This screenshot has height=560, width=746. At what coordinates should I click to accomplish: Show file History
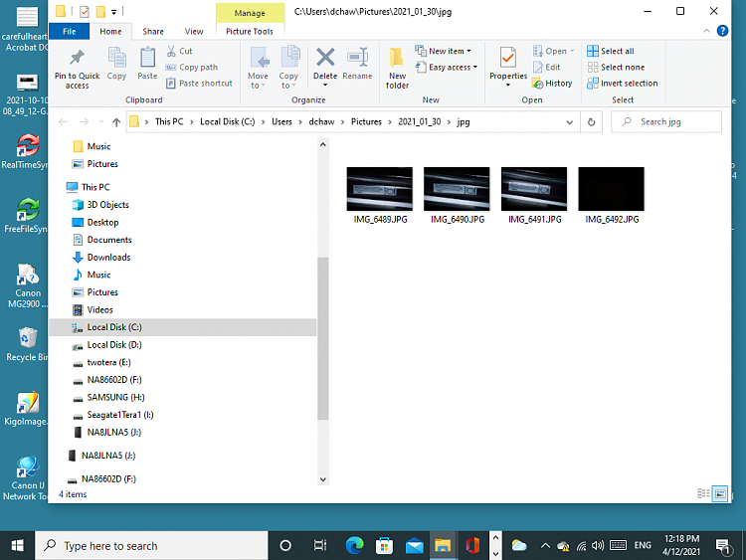[552, 84]
